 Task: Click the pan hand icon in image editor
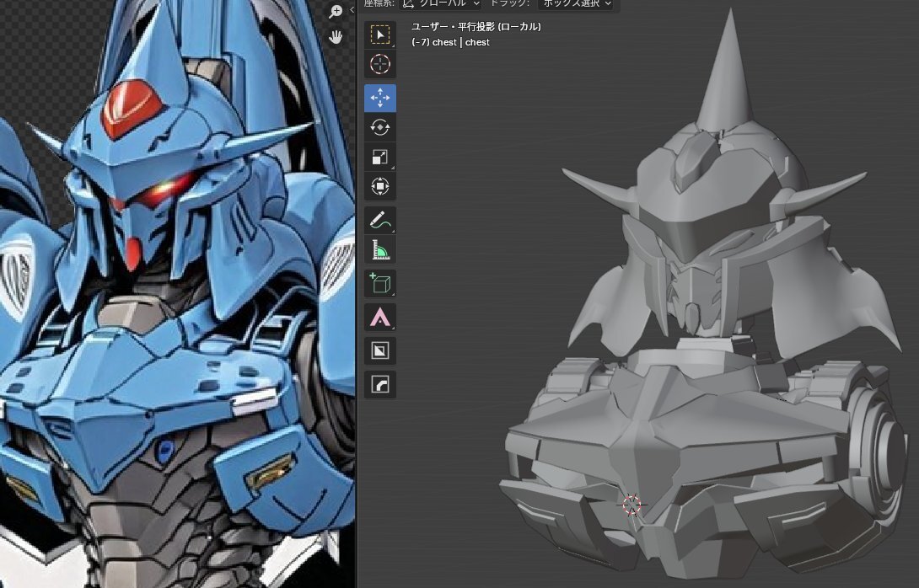336,37
